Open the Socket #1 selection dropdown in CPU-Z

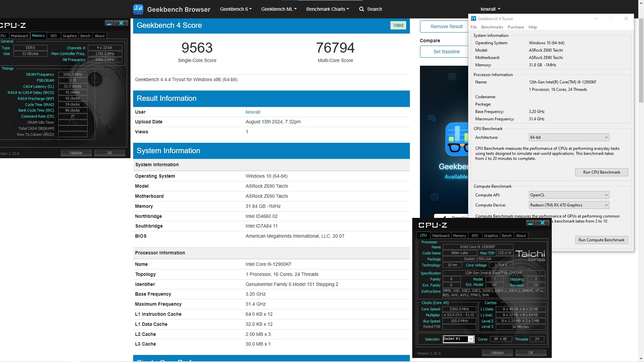458,339
